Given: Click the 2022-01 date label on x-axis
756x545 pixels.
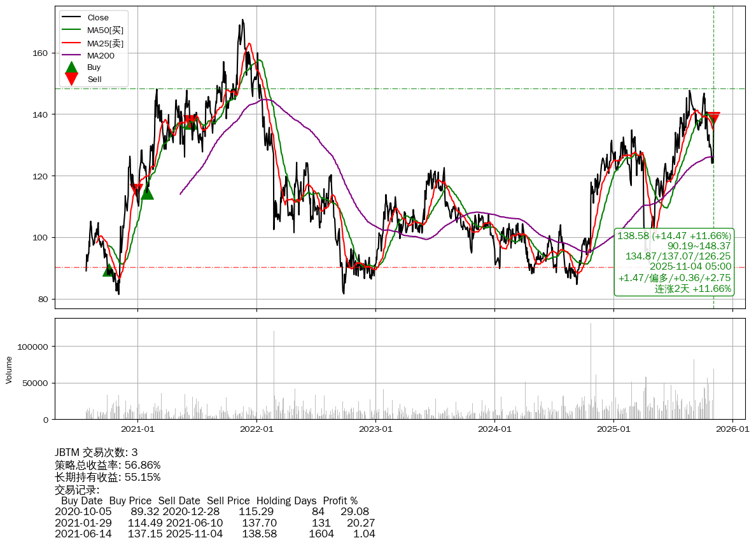Looking at the screenshot, I should [x=256, y=429].
